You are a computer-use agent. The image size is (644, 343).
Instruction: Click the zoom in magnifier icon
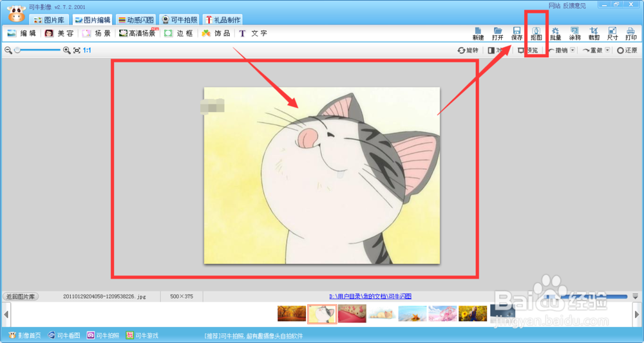(x=66, y=50)
